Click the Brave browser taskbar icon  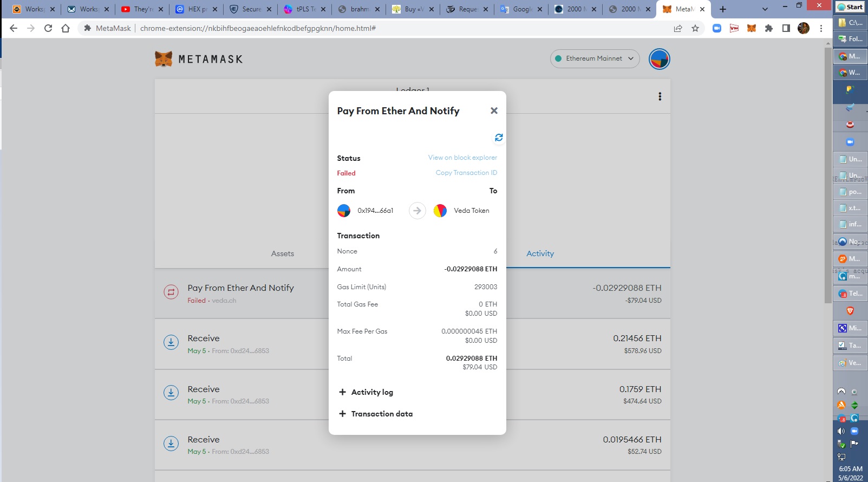(x=850, y=311)
